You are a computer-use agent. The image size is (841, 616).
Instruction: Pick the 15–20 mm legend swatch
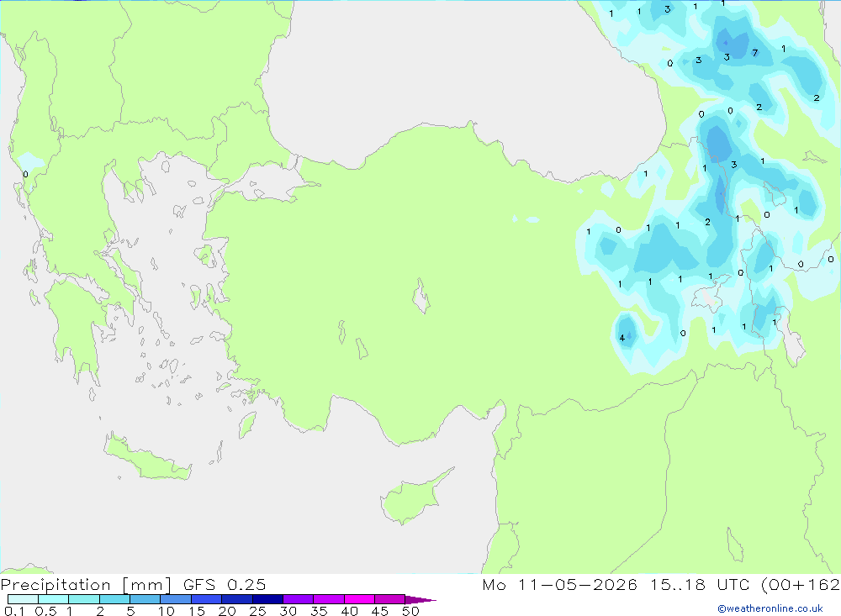point(207,599)
